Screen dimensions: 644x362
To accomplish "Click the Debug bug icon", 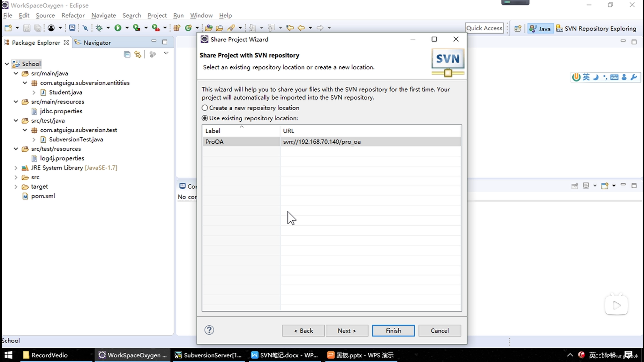I will (x=99, y=28).
